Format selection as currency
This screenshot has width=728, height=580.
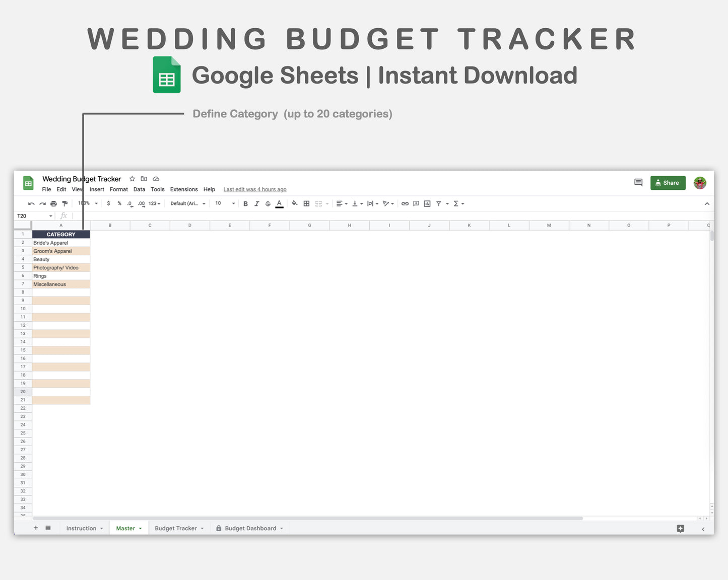tap(109, 203)
